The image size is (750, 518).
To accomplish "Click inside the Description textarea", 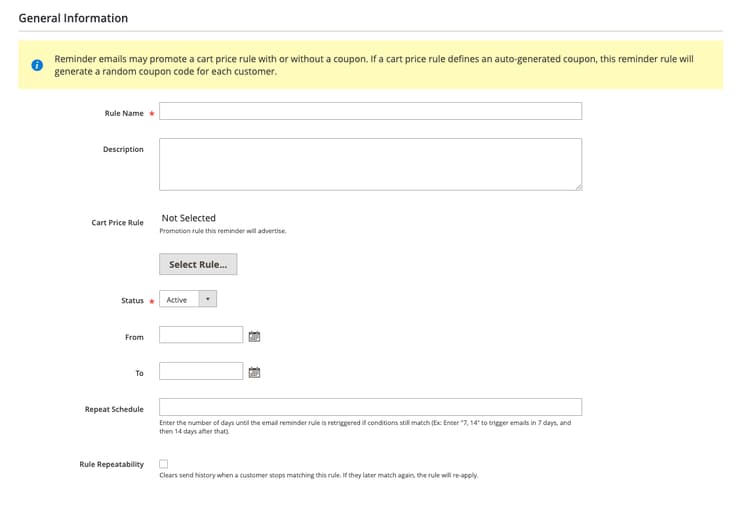I will 371,165.
